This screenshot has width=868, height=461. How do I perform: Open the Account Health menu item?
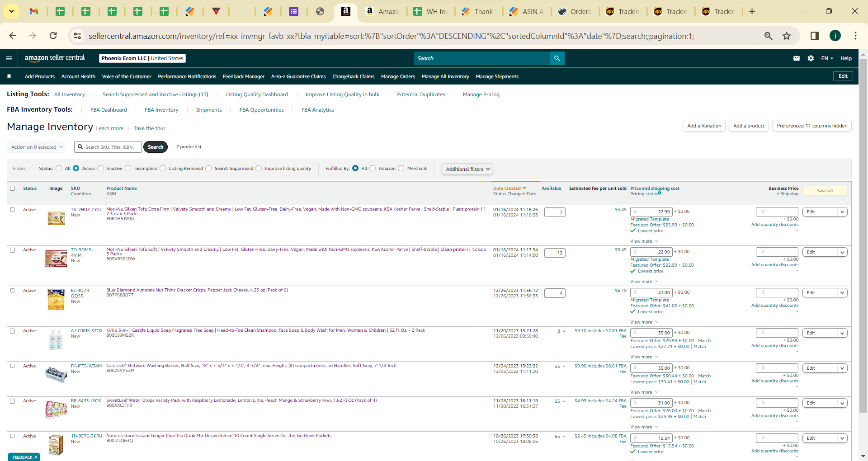[78, 76]
